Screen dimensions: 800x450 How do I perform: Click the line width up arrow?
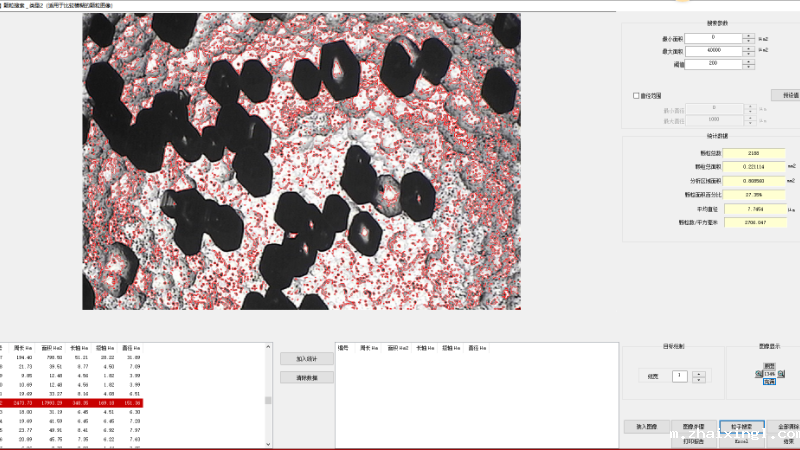(697, 373)
